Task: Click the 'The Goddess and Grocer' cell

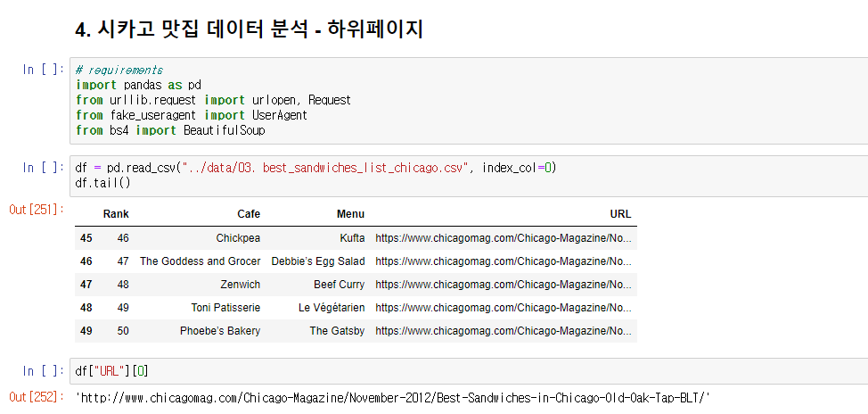Action: [x=200, y=261]
